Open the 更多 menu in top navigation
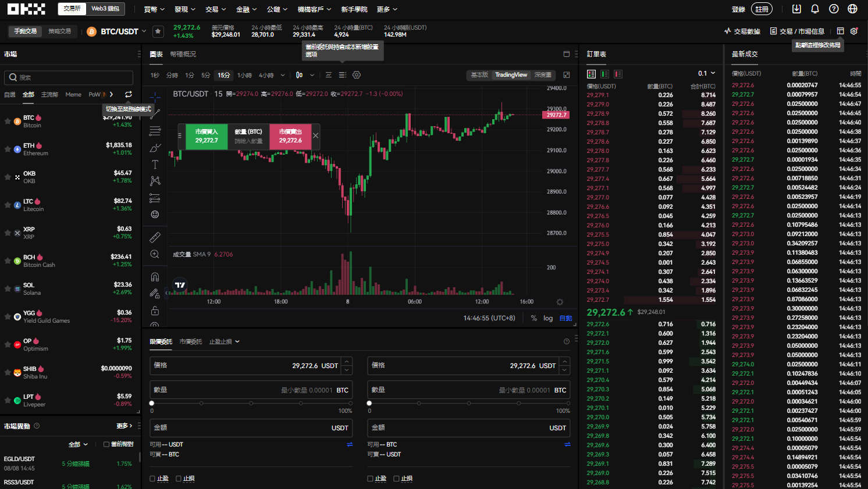 point(387,9)
